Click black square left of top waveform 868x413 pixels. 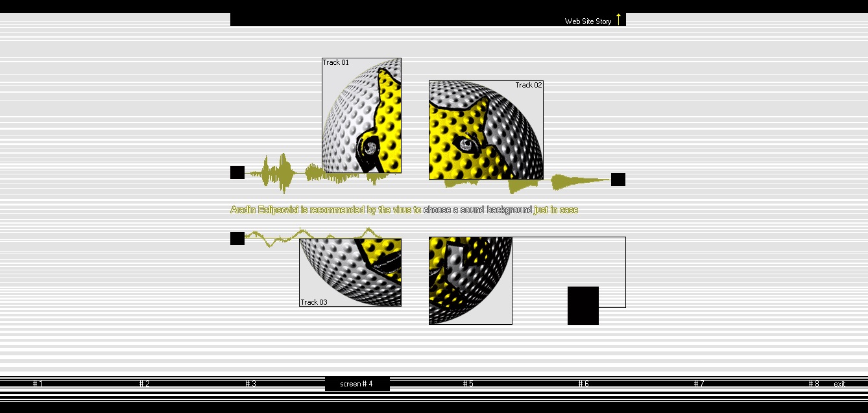[237, 172]
